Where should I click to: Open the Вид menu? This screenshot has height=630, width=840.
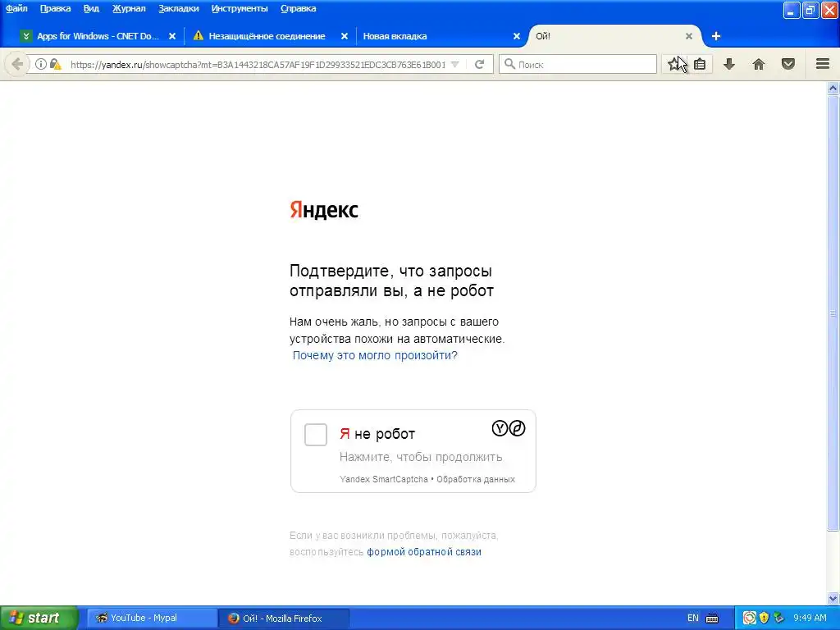point(91,8)
